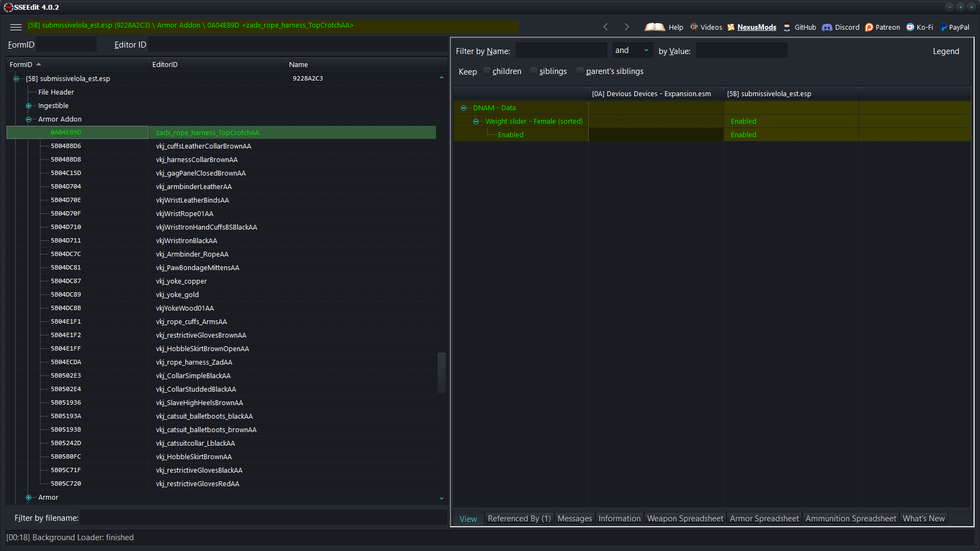Click the record path address bar
This screenshot has height=551, width=980.
click(272, 25)
